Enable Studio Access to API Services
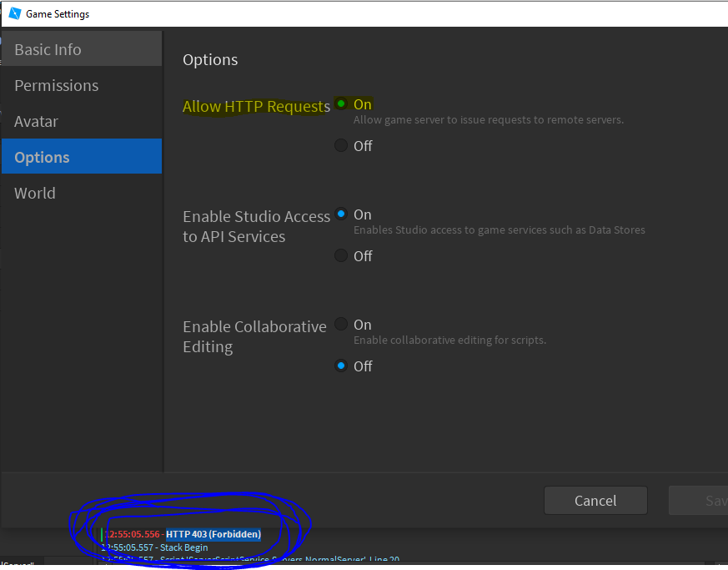Viewport: 728px width, 570px height. [x=341, y=214]
